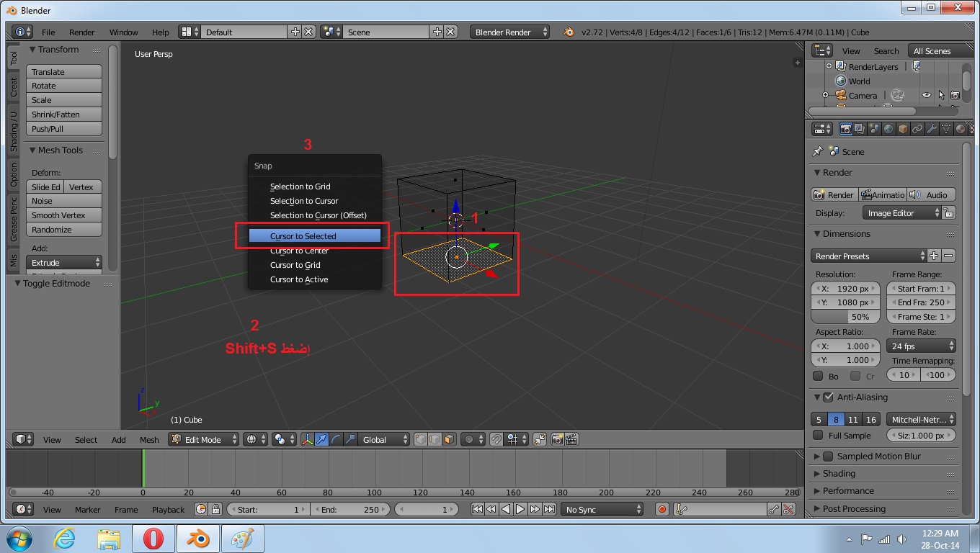The width and height of the screenshot is (980, 553).
Task: Open the Render Presets dropdown
Action: point(869,256)
